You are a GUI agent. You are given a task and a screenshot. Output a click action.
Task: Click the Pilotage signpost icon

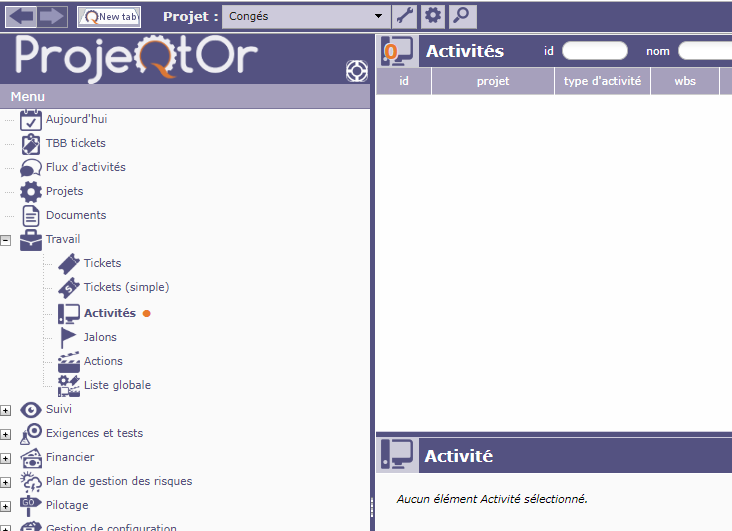click(x=31, y=506)
